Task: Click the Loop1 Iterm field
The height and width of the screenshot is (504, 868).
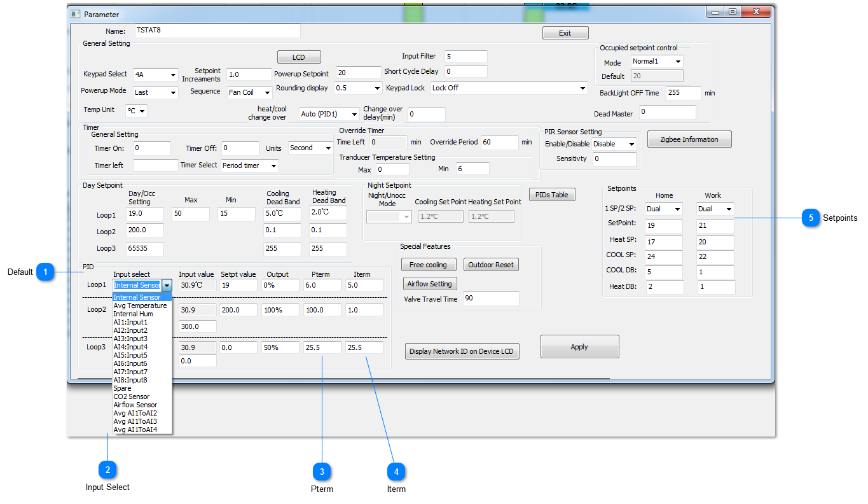Action: pyautogui.click(x=364, y=285)
